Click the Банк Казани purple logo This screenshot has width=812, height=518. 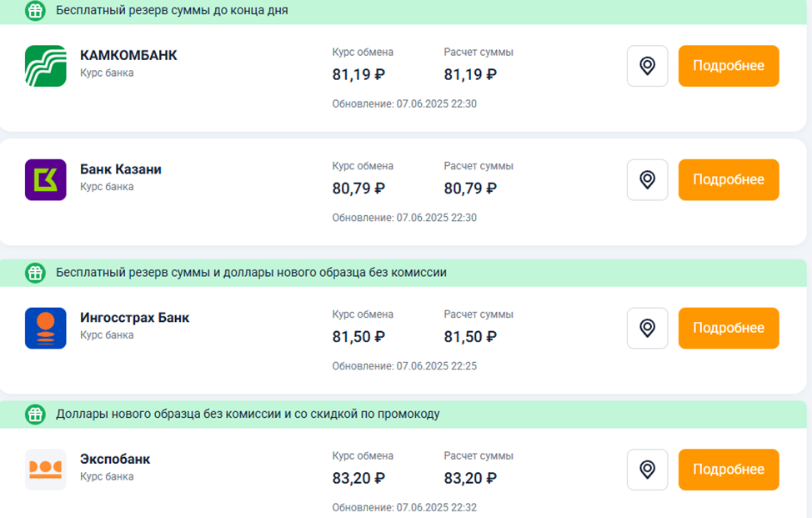point(46,179)
